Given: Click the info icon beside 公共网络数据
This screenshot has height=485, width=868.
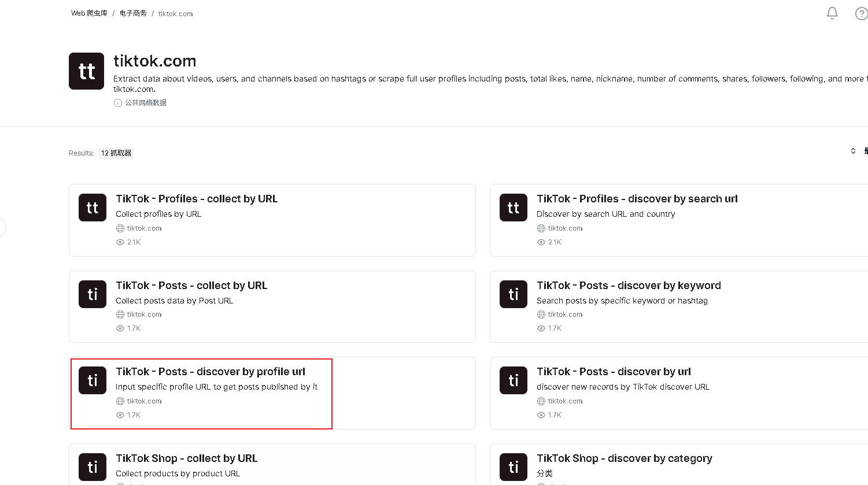Looking at the screenshot, I should 118,103.
